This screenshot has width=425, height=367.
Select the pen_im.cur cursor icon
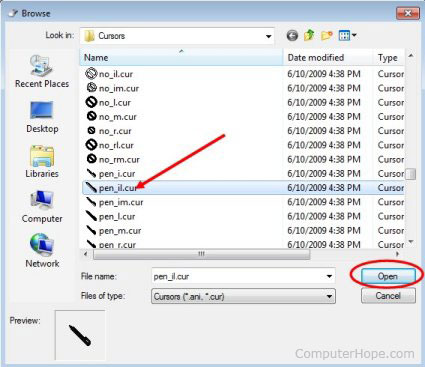[x=91, y=202]
